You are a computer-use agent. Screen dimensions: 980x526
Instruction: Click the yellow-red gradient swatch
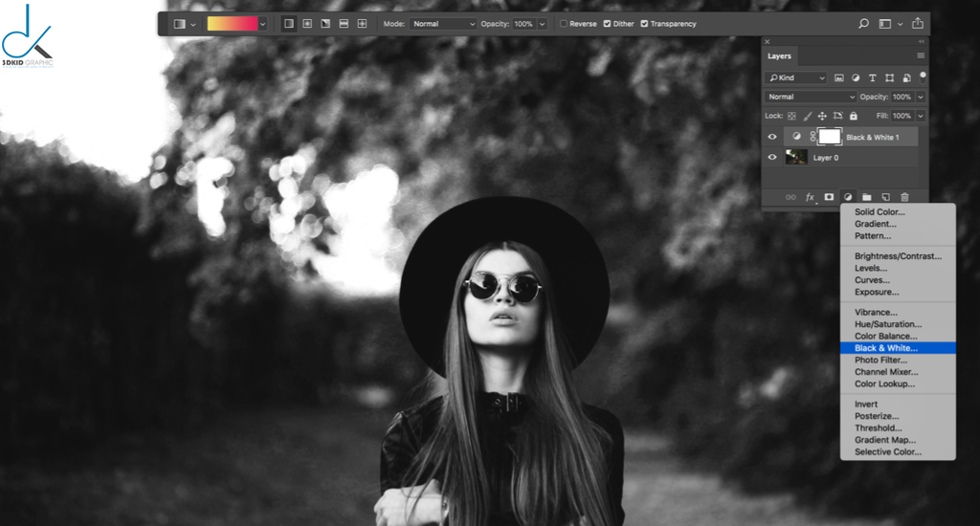point(232,24)
